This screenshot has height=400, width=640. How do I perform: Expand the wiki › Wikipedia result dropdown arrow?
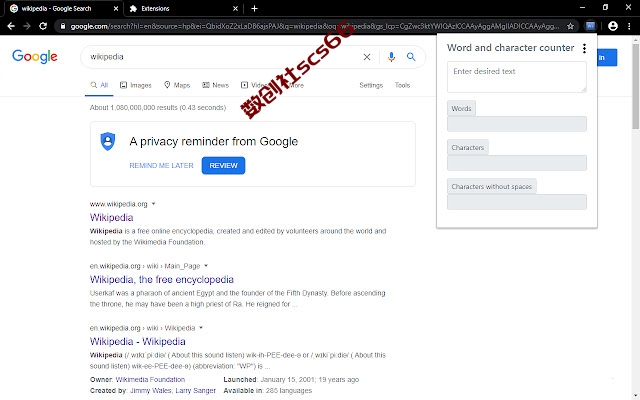click(201, 328)
